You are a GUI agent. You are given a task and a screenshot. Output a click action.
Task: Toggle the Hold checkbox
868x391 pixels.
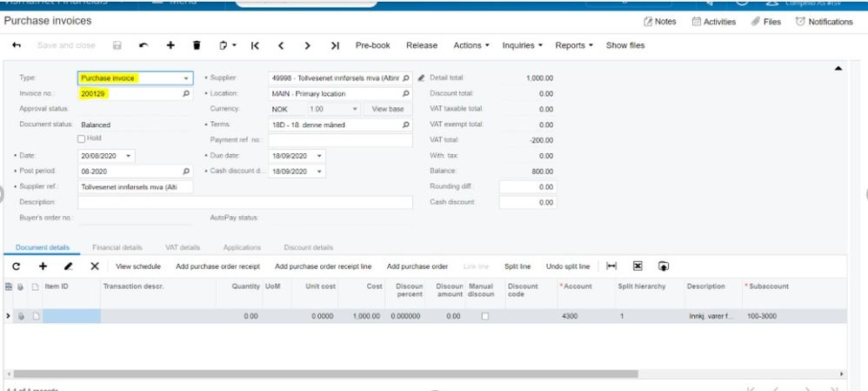(x=82, y=138)
